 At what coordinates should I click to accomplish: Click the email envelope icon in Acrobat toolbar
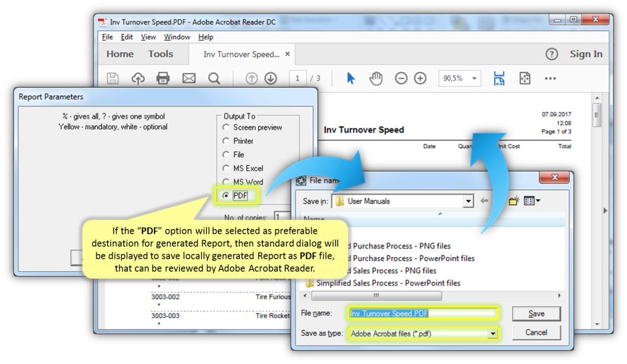pos(189,78)
